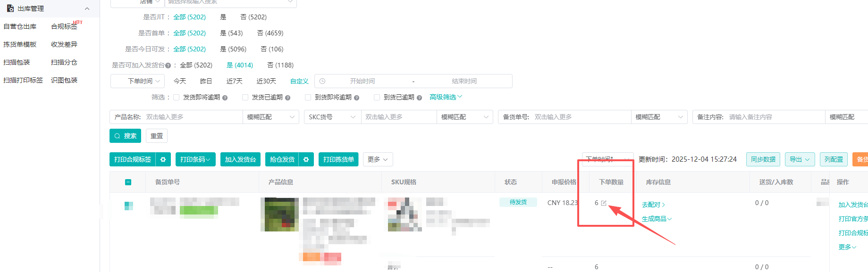Click clock icon in date range picker
Screen dimensions: 868x272
[322, 81]
